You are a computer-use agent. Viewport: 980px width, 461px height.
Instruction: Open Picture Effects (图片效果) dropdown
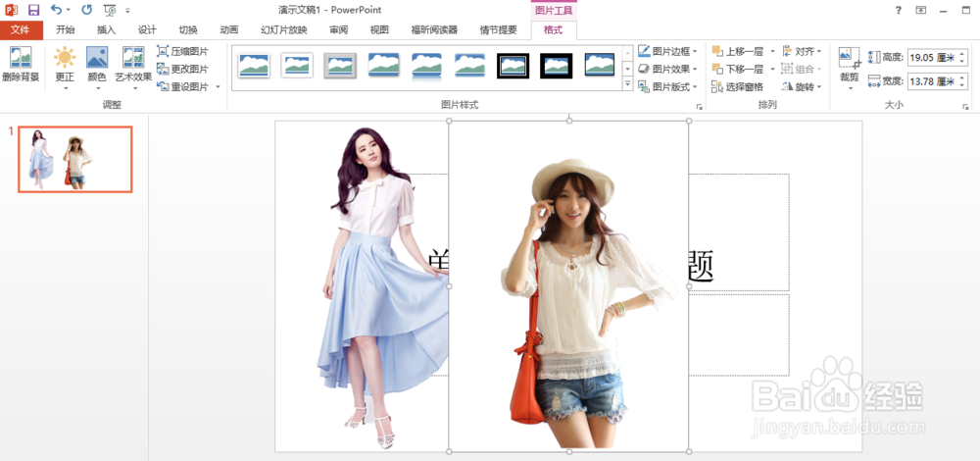(668, 69)
